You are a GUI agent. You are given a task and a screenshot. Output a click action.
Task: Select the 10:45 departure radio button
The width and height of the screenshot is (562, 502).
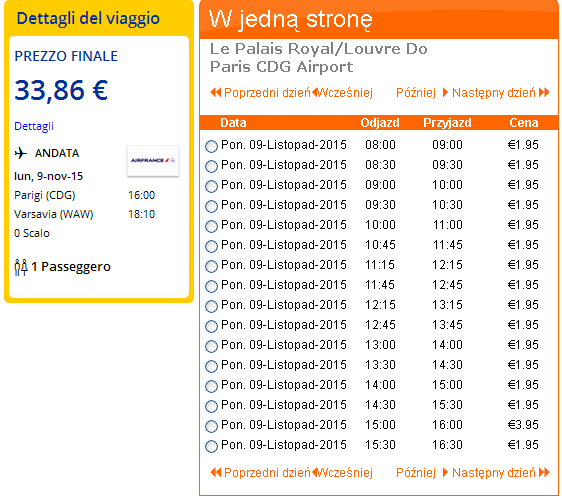pyautogui.click(x=211, y=246)
